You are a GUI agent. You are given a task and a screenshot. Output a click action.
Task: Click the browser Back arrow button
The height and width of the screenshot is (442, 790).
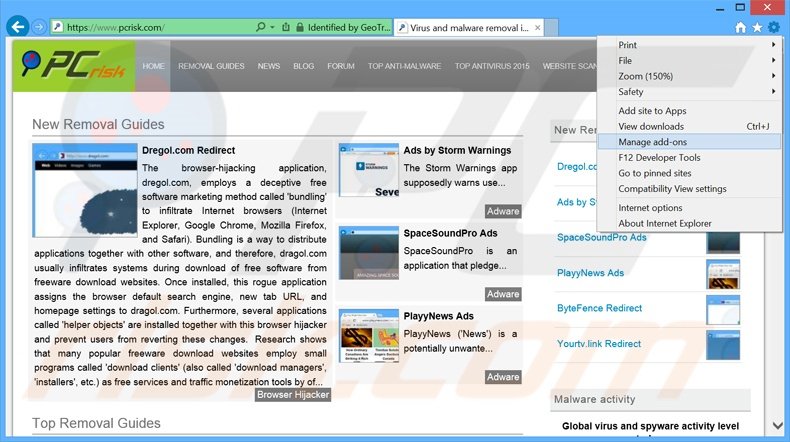17,27
